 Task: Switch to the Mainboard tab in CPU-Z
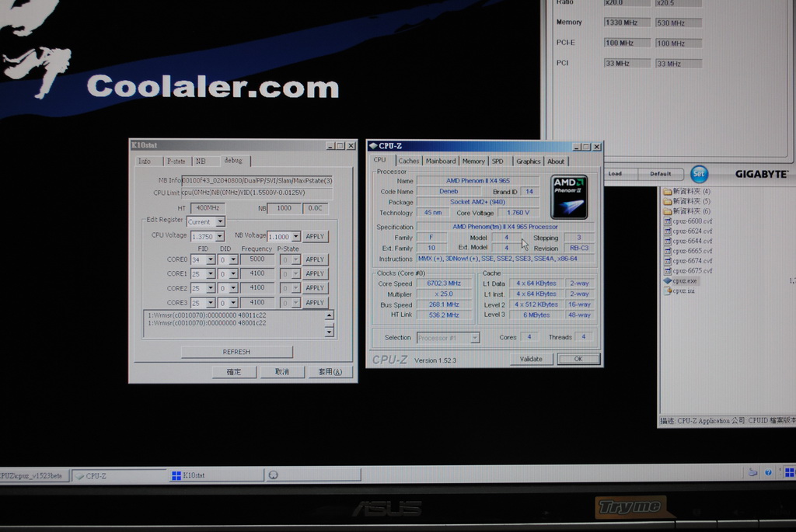pyautogui.click(x=441, y=162)
